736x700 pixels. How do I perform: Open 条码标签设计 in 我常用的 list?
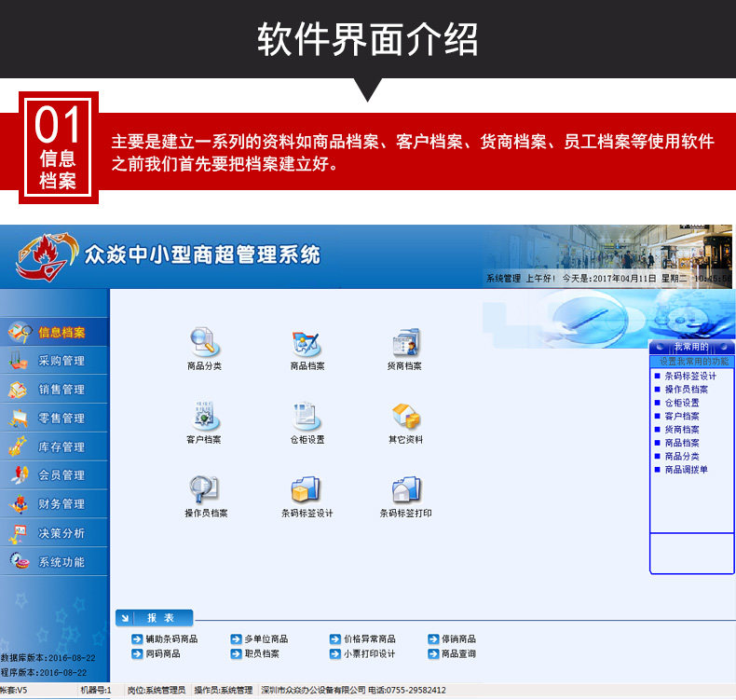[x=690, y=376]
